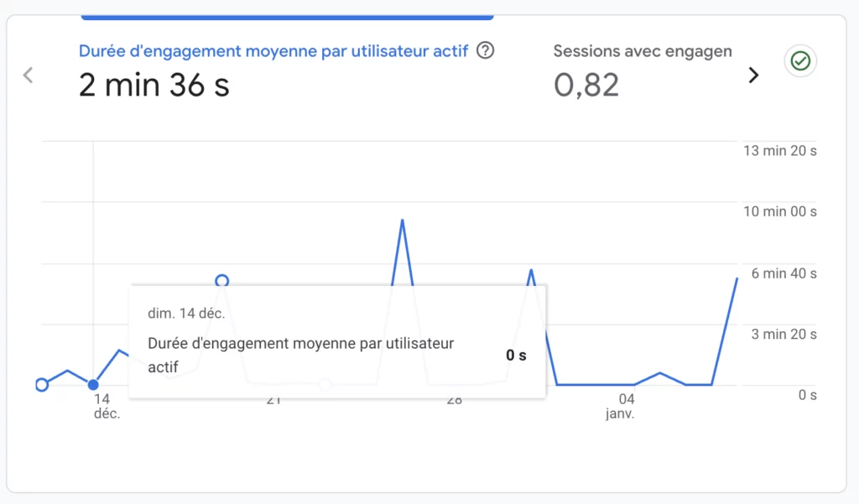The image size is (859, 504).
Task: Select the peak data point near 28 déc.
Action: click(403, 220)
